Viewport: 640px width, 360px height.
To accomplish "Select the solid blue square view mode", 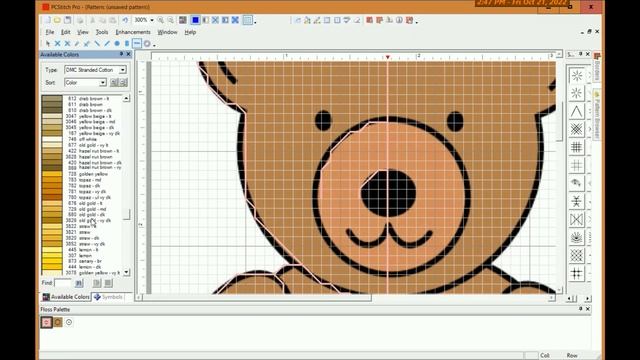I will click(x=196, y=20).
